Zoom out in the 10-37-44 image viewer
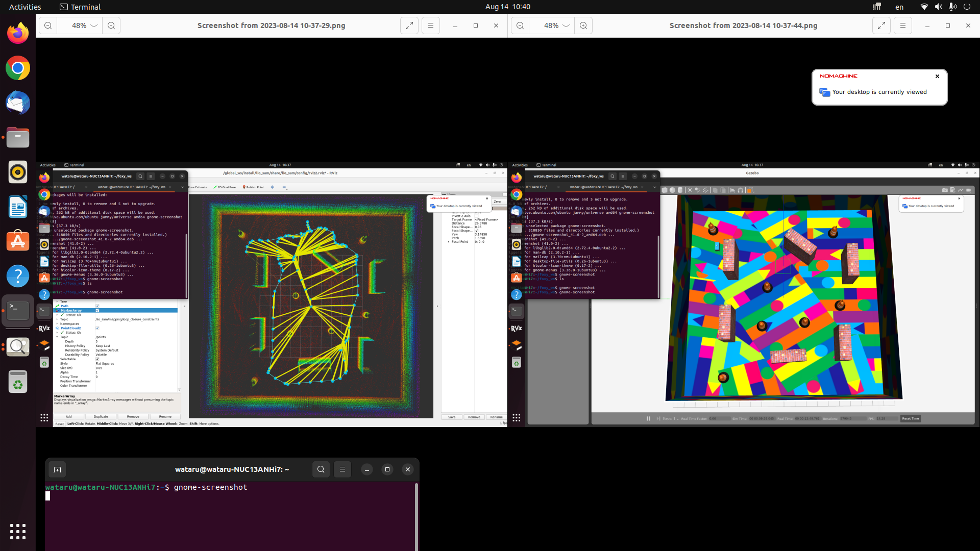The height and width of the screenshot is (551, 980). [520, 26]
